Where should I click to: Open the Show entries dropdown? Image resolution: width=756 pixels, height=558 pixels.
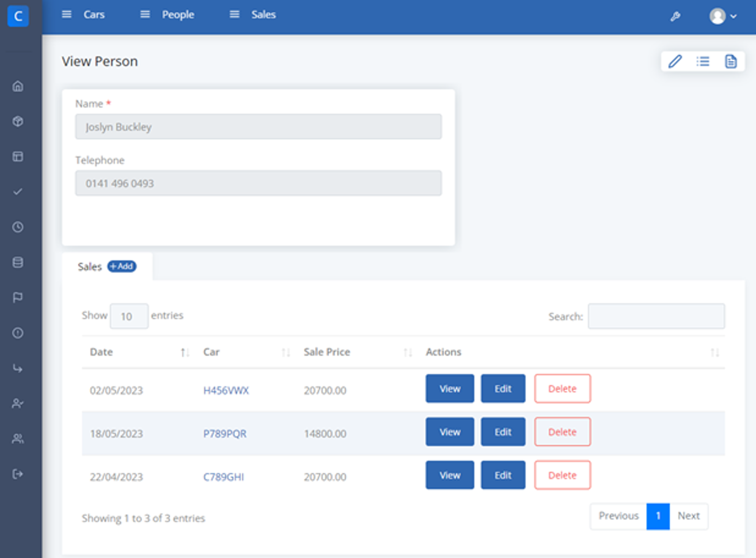click(129, 316)
